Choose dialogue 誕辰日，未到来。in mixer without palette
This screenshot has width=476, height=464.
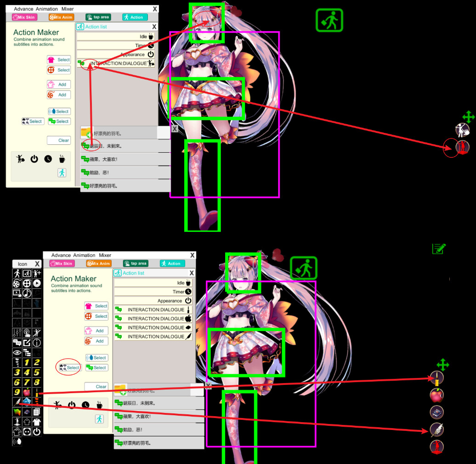[x=125, y=146]
